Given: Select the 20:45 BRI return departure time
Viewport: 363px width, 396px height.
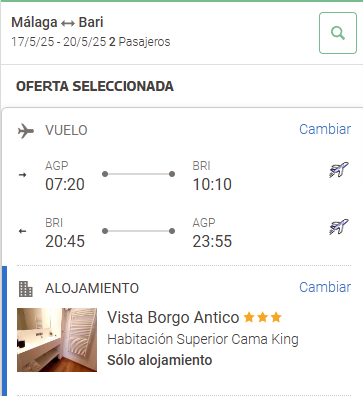Looking at the screenshot, I should click(65, 241).
